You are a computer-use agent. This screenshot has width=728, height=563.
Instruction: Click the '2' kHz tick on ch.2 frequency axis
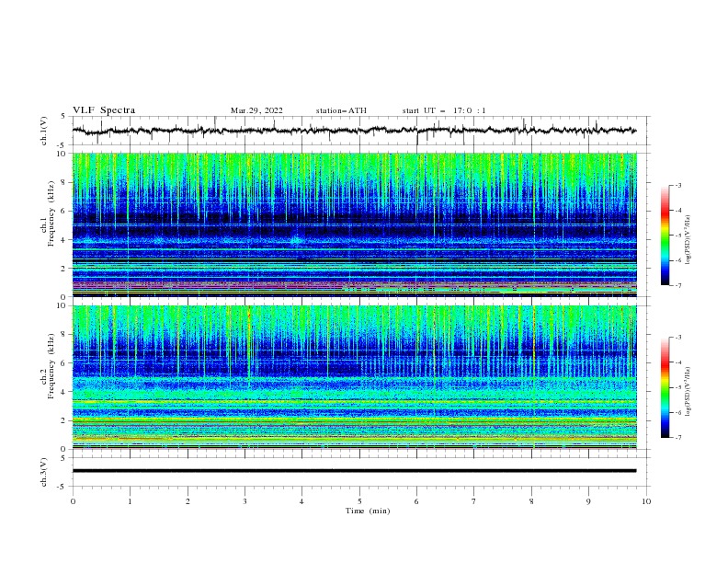(63, 420)
